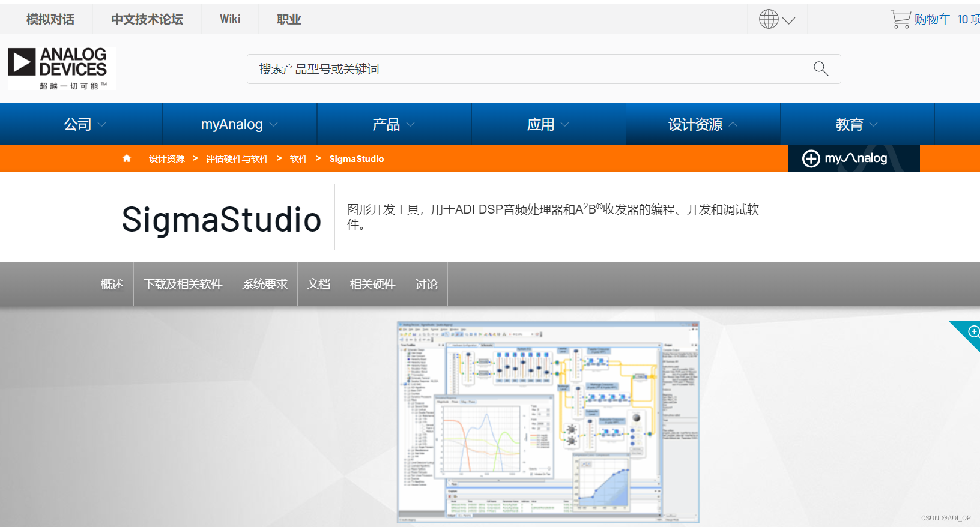Viewport: 980px width, 527px height.
Task: Click the 购物车 link
Action: click(x=932, y=19)
